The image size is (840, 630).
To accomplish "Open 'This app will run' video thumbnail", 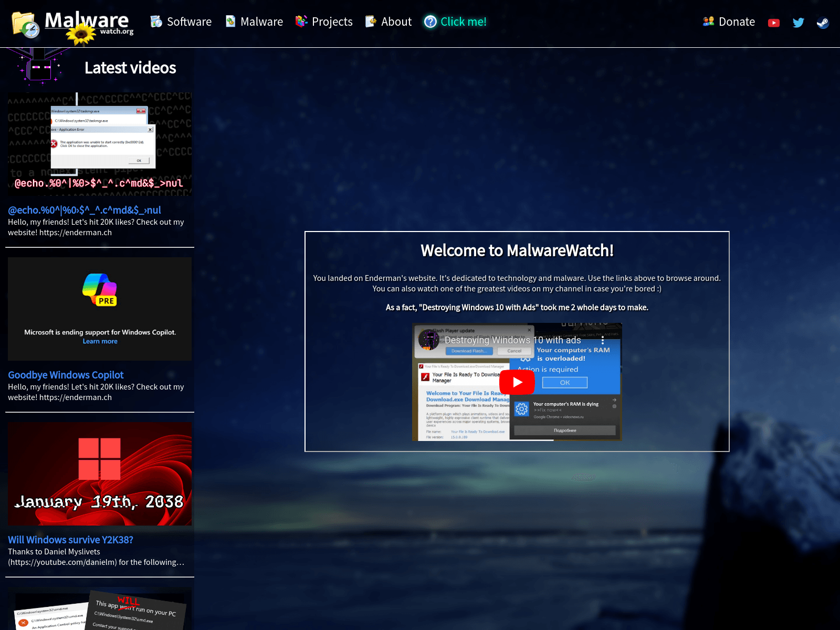I will point(100,609).
